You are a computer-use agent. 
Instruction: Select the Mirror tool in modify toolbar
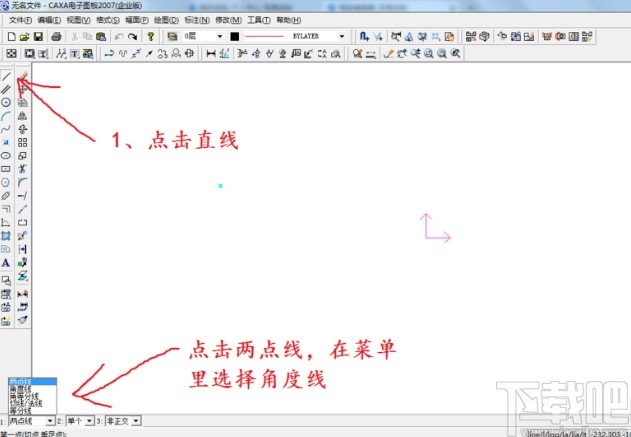coord(23,116)
